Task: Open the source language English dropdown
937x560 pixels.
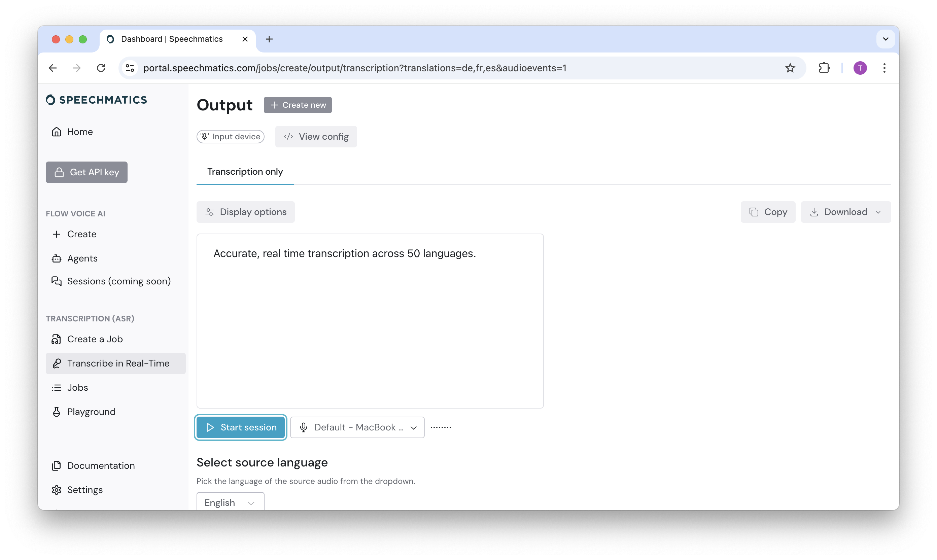Action: coord(230,502)
